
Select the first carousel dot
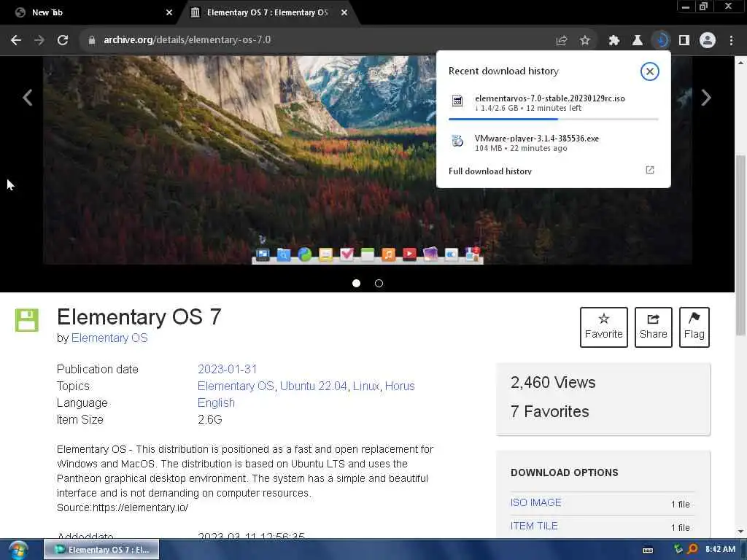tap(356, 284)
